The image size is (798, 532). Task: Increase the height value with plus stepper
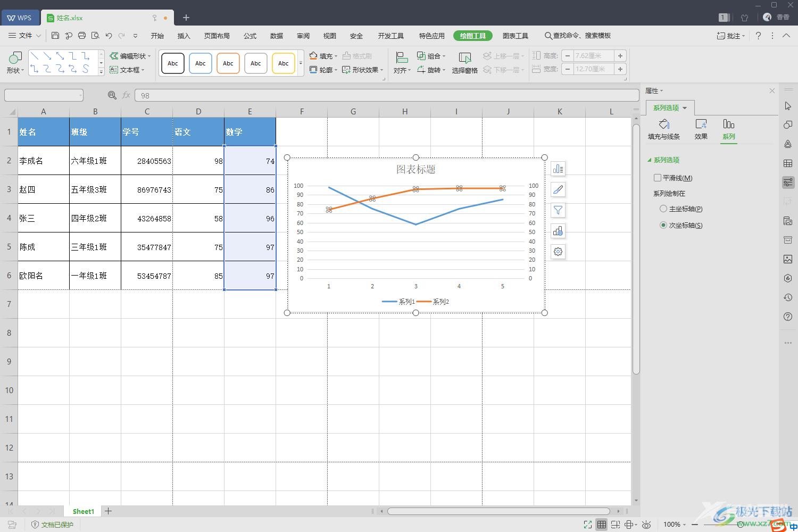tap(620, 56)
